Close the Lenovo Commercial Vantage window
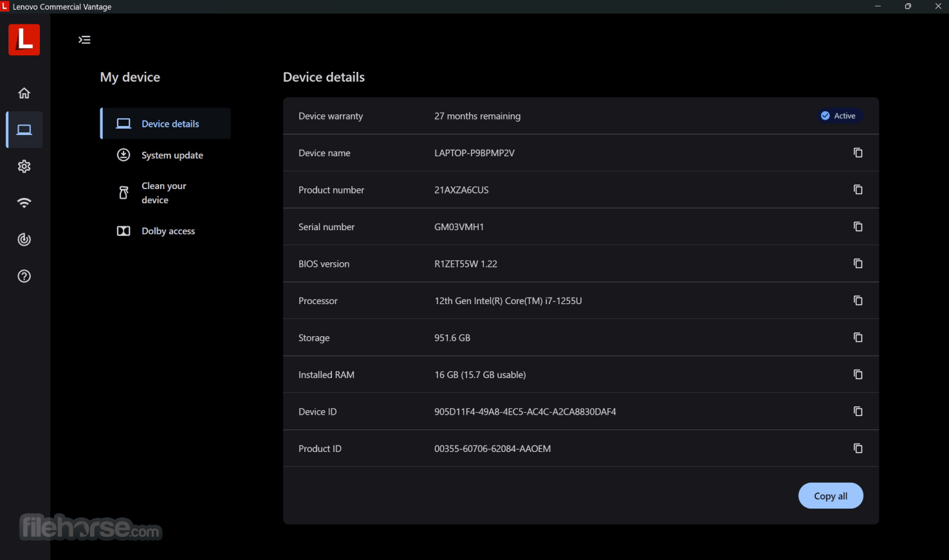Viewport: 949px width, 560px height. (937, 6)
